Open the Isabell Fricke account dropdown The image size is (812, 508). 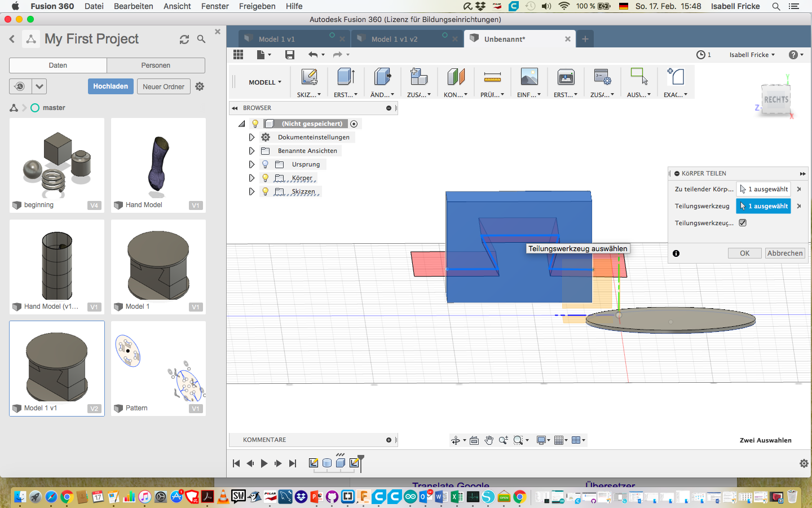point(752,55)
